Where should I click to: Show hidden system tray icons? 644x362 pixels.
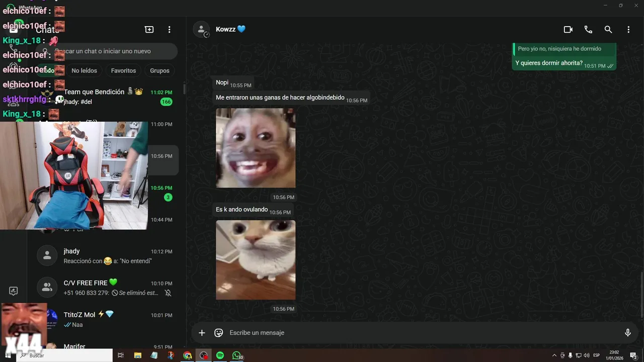(554, 355)
